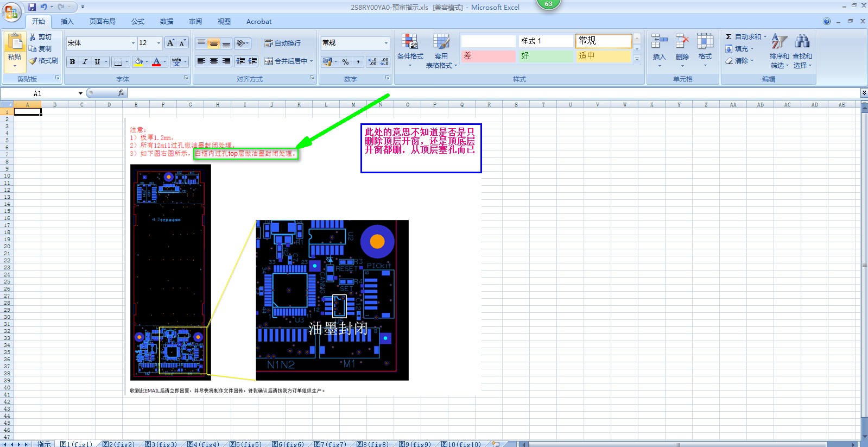Switch to 插入 ribbon tab
Image resolution: width=868 pixels, height=447 pixels.
pos(67,22)
